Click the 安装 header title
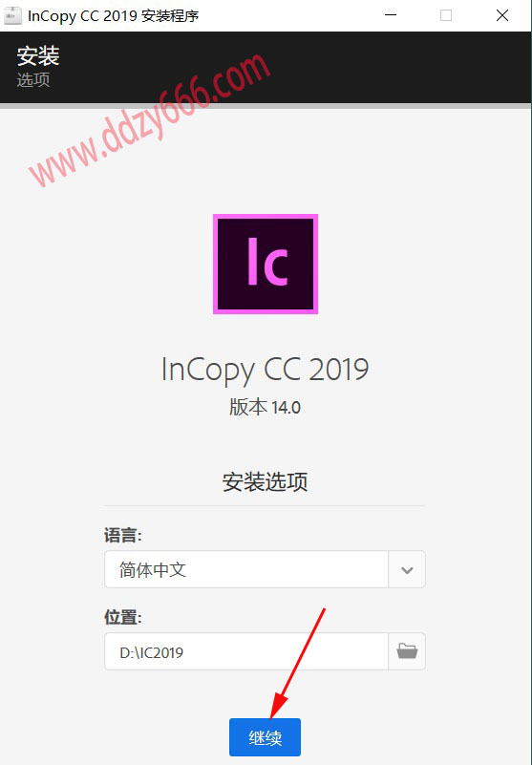Viewport: 532px width, 765px height. click(38, 55)
